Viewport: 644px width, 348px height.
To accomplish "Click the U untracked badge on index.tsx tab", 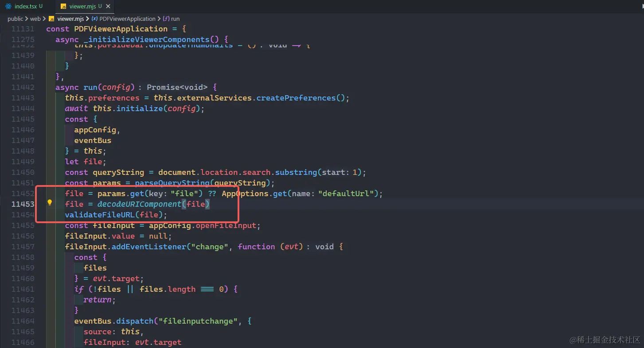I will (42, 6).
